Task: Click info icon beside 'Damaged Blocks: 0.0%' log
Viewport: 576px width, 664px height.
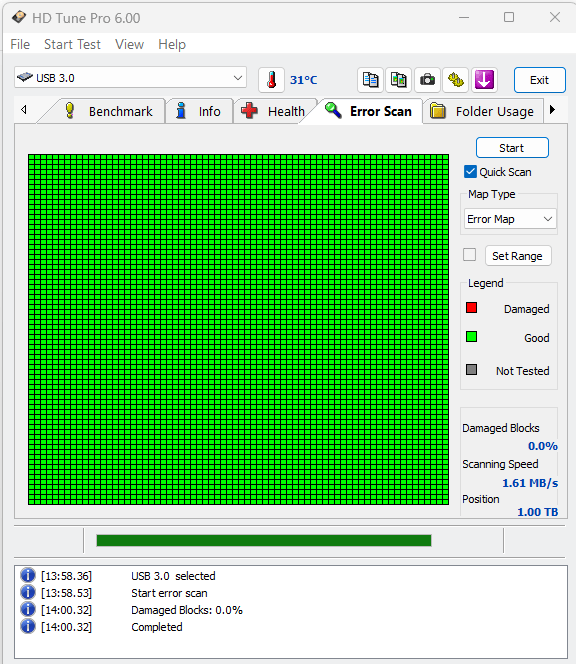Action: (x=28, y=609)
